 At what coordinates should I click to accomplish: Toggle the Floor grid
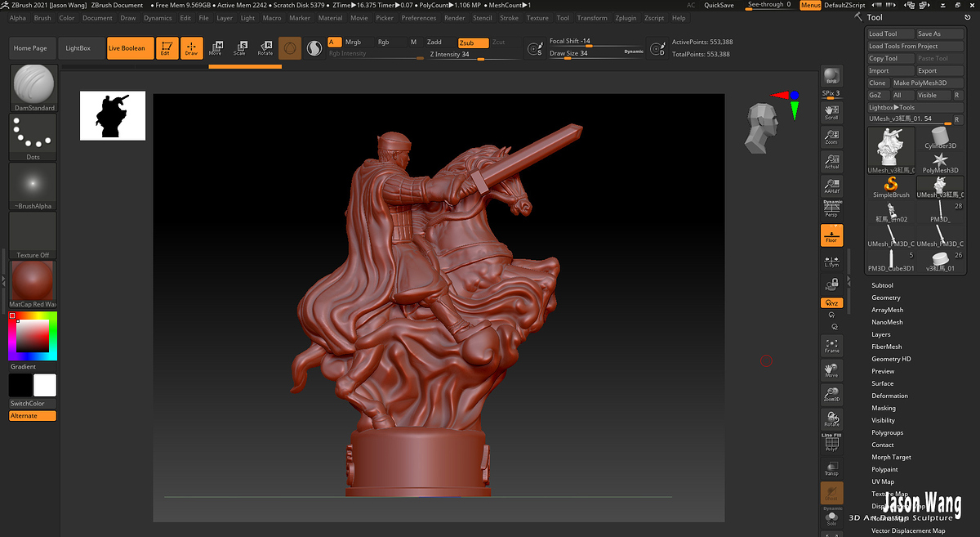pos(831,235)
